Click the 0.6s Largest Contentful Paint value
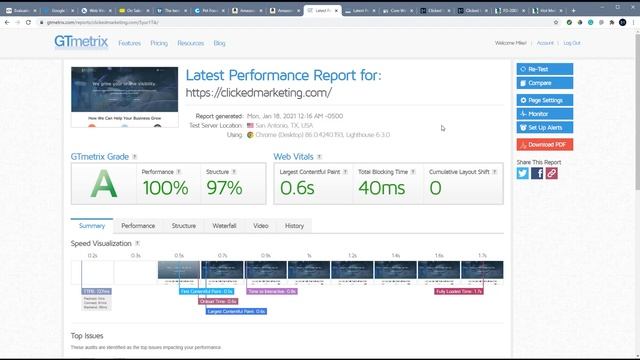 [297, 188]
